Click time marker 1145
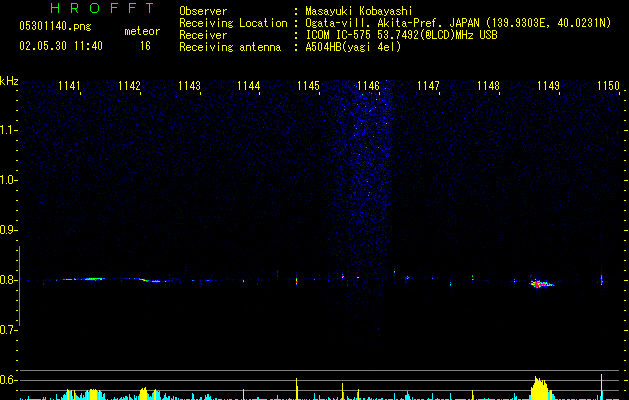 pos(308,86)
